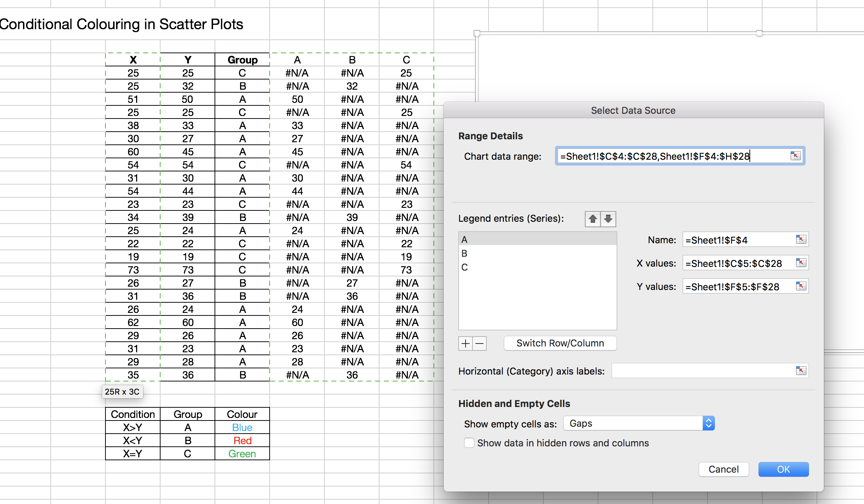Select the Y value 45 cell
The height and width of the screenshot is (504, 864).
188,152
